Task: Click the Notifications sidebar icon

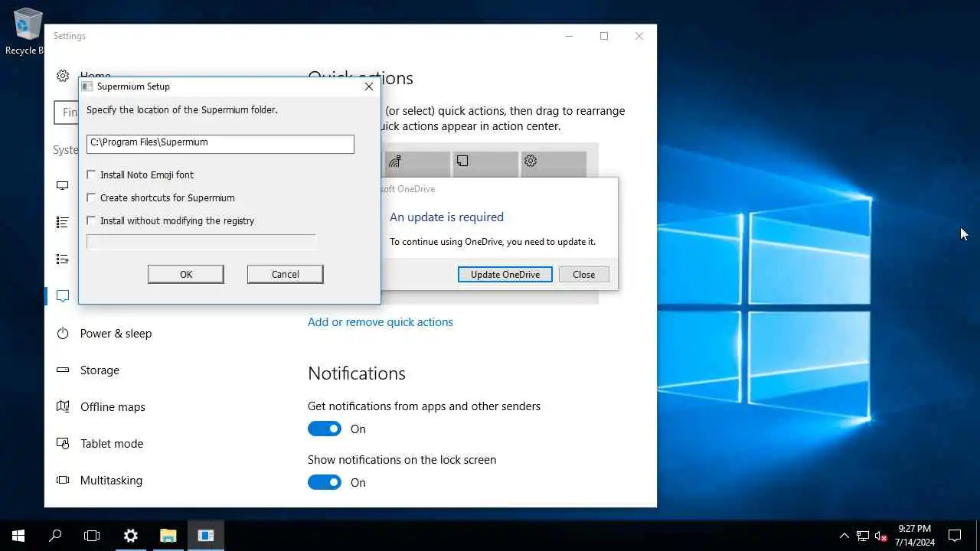Action: coord(63,296)
